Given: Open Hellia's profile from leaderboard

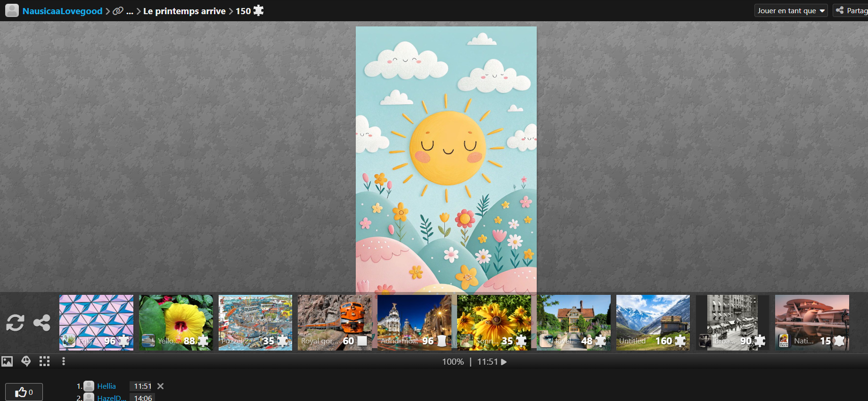Looking at the screenshot, I should click(x=106, y=386).
